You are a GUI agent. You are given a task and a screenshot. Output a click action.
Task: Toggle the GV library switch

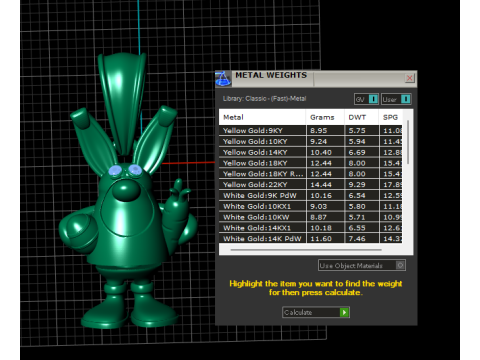pos(366,99)
